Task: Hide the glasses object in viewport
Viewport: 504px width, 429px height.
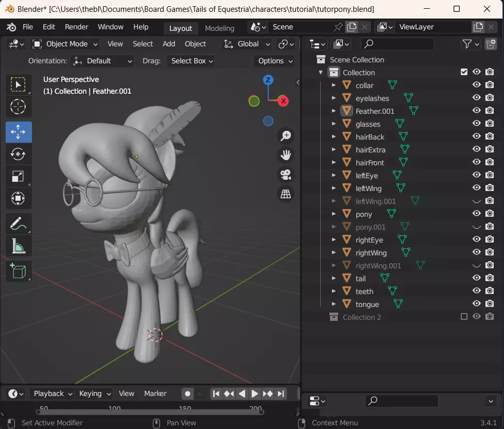Action: coord(477,124)
